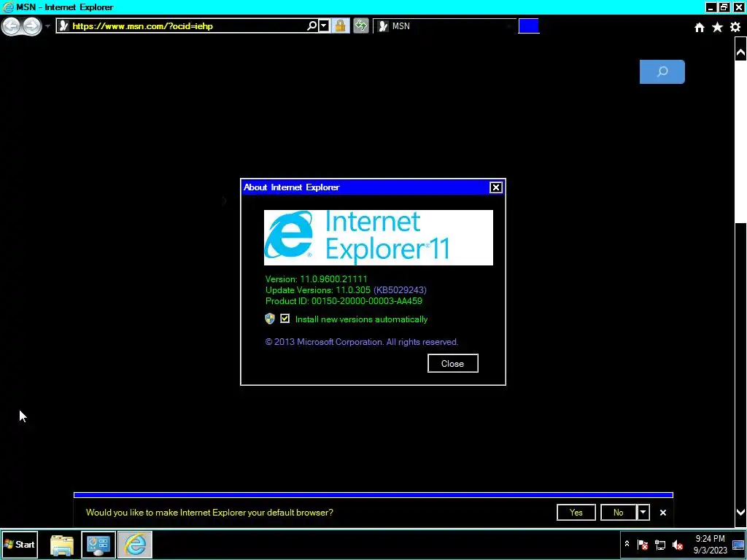Open the clock showing 9:24 PM
This screenshot has height=560, width=747.
[710, 544]
